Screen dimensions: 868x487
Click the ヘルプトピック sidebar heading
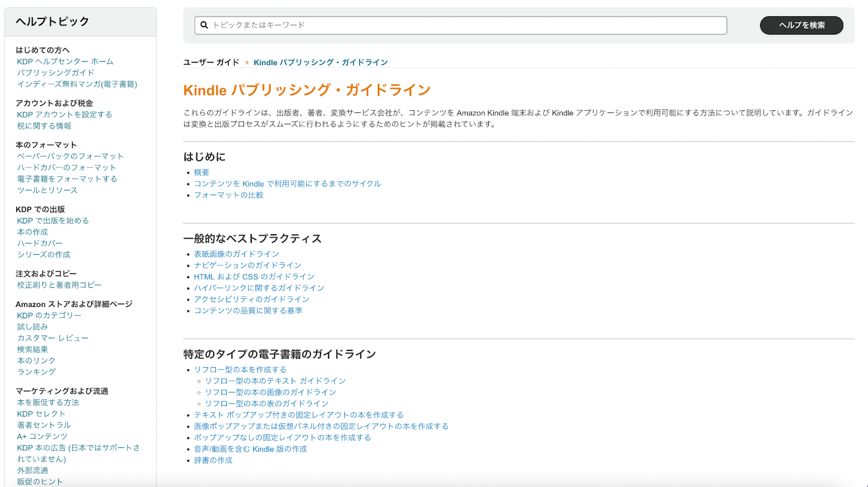click(53, 22)
